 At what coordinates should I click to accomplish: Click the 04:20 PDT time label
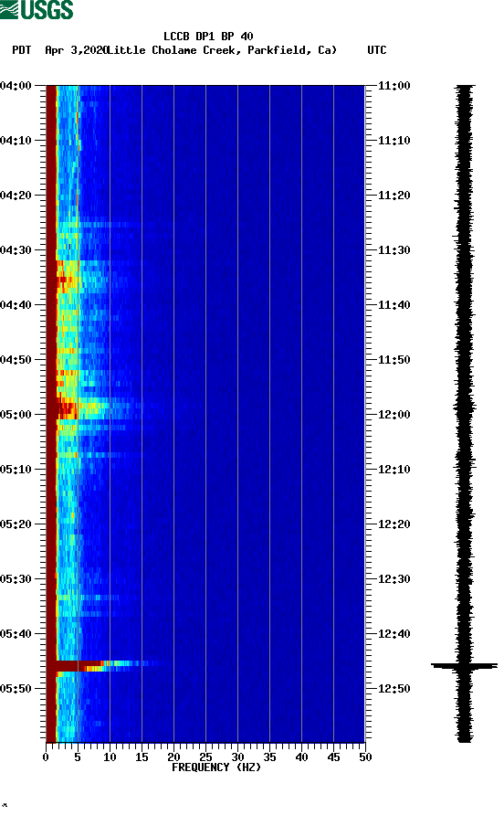tap(16, 196)
